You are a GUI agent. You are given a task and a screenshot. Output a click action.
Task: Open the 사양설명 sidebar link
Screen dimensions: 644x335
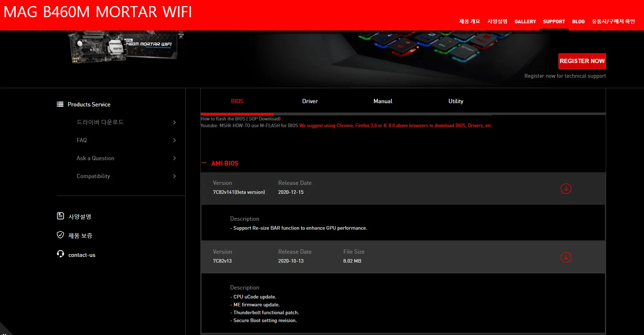(80, 216)
